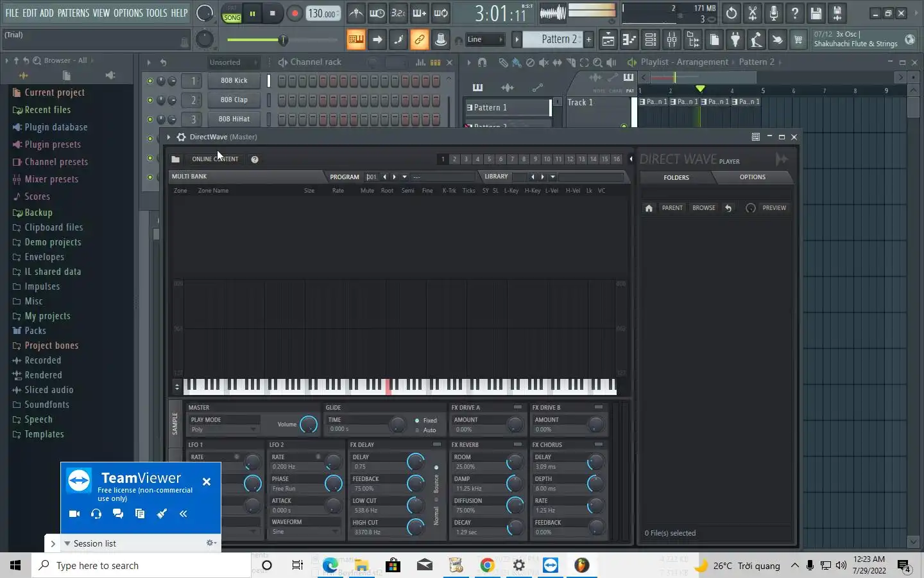Select the Playlist delete tool icon
The width and height of the screenshot is (924, 578).
530,62
